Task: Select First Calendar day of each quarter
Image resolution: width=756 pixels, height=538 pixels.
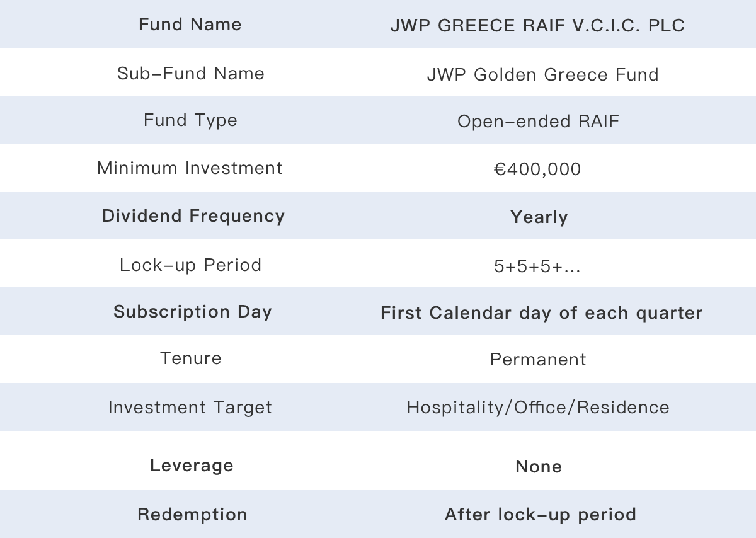Action: [x=542, y=313]
